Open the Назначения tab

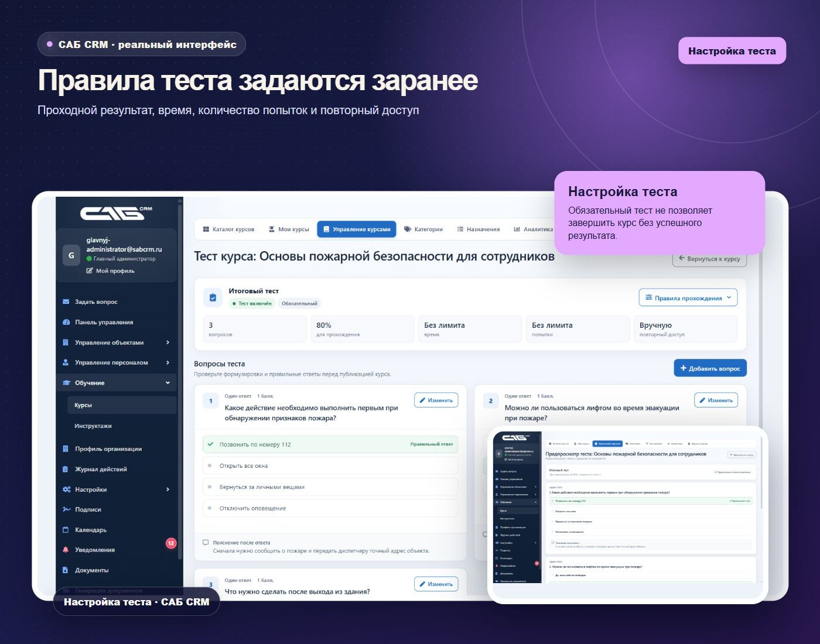pos(479,229)
